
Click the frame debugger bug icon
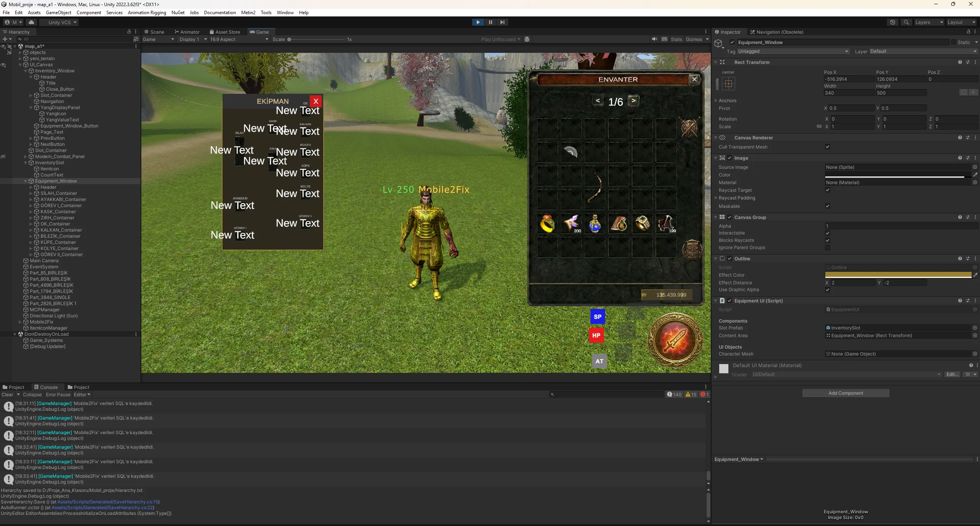527,39
